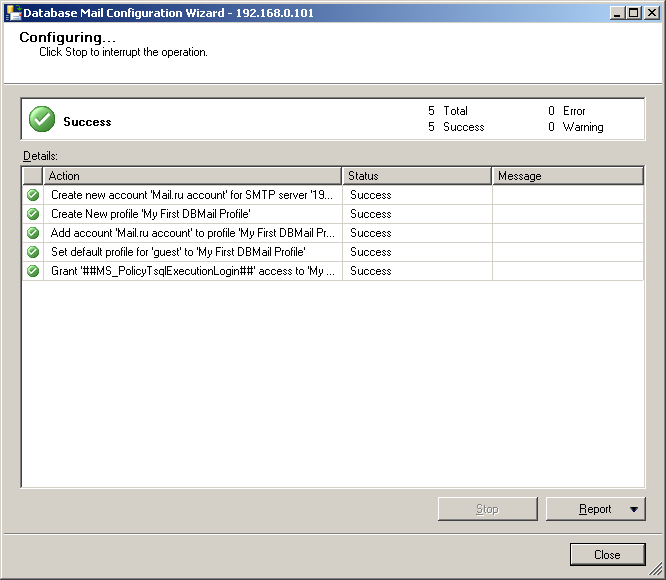666x580 pixels.
Task: Close the wizard with the Close button
Action: tap(607, 555)
